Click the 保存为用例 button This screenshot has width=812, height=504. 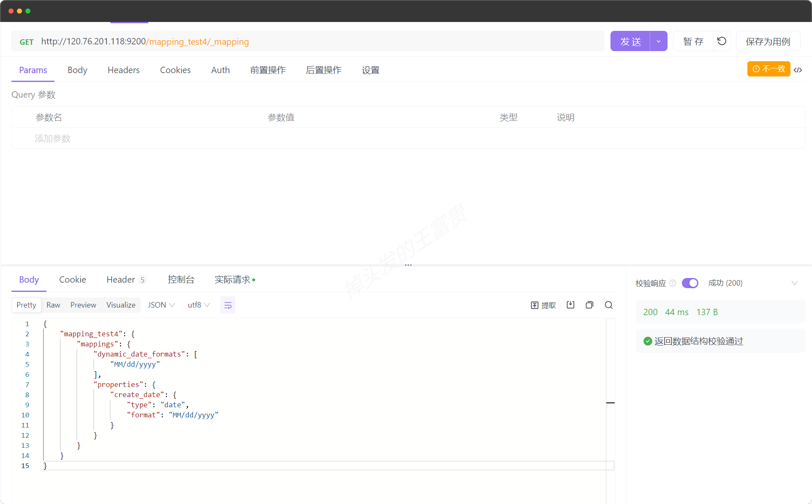coord(768,41)
